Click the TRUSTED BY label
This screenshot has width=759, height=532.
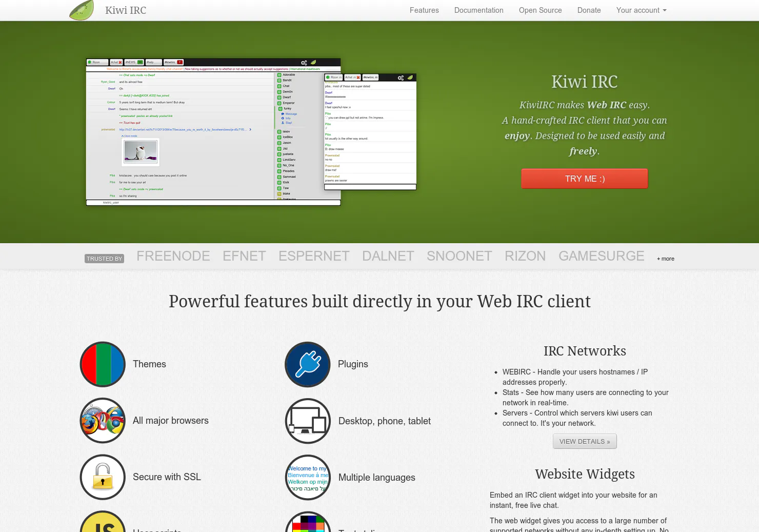click(x=105, y=259)
